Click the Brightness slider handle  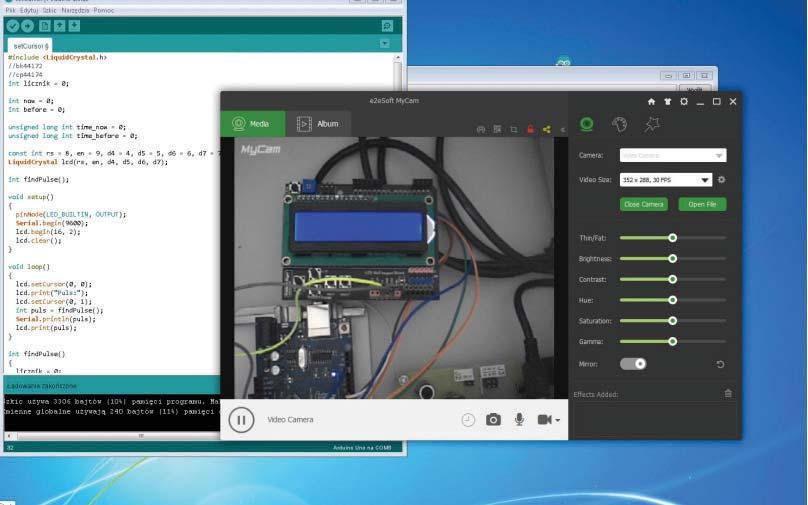point(672,258)
